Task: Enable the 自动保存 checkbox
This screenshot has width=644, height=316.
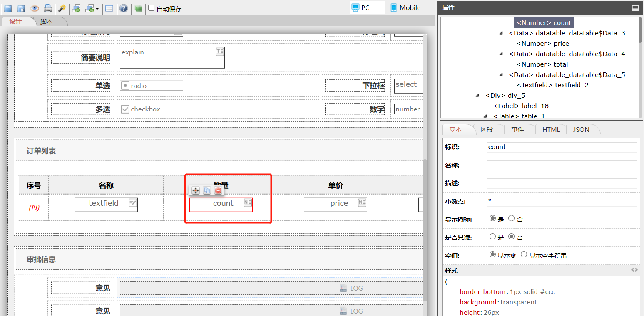Action: point(152,8)
